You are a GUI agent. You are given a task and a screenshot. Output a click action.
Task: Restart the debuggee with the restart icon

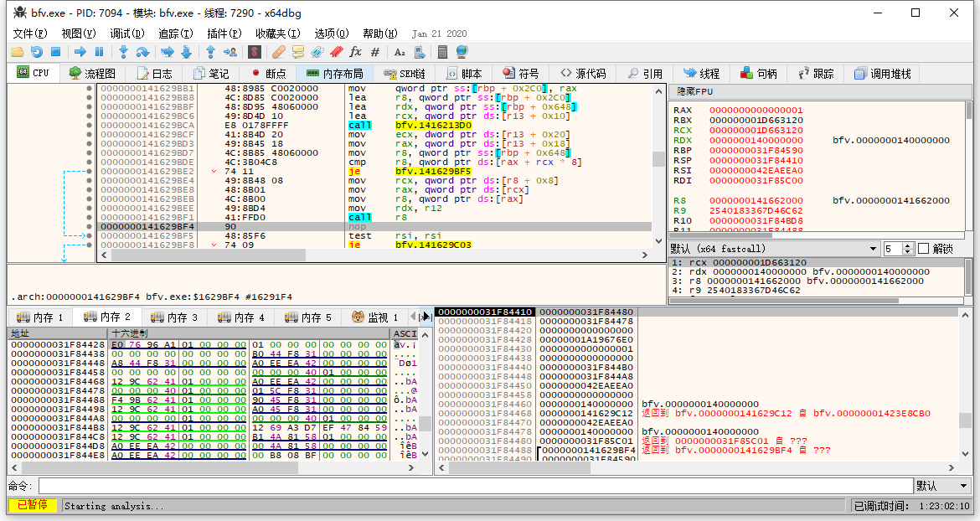pyautogui.click(x=36, y=52)
